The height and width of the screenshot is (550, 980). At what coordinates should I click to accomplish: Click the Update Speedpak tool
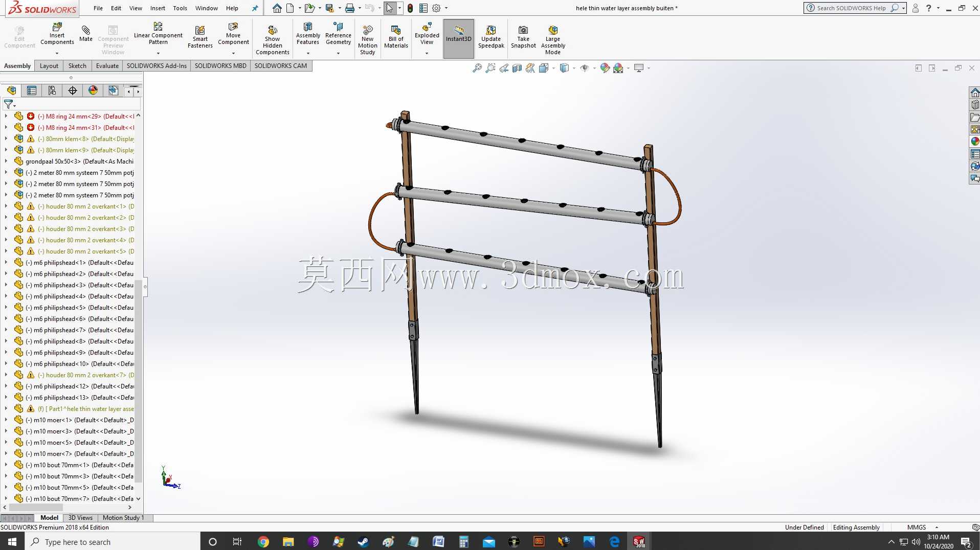491,37
